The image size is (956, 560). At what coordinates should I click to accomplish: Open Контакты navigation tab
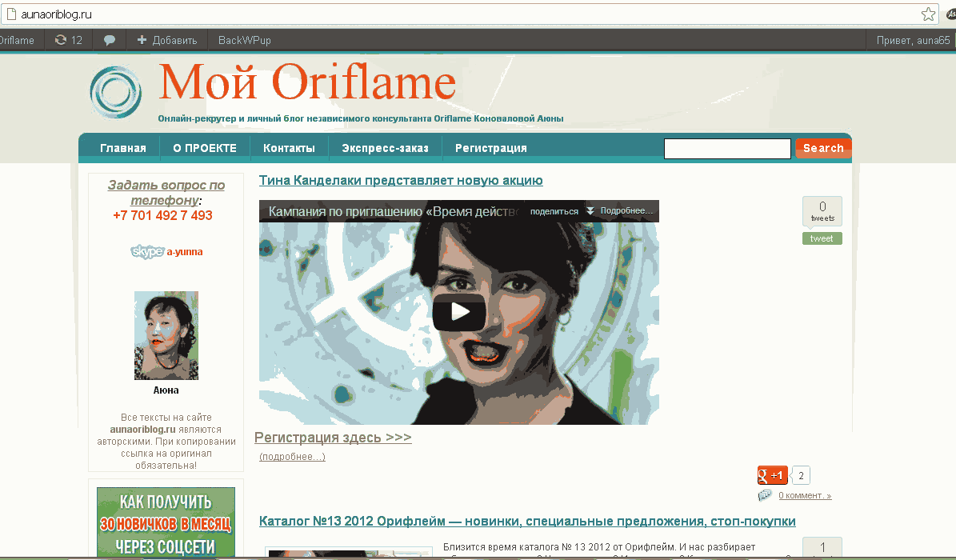tap(289, 148)
